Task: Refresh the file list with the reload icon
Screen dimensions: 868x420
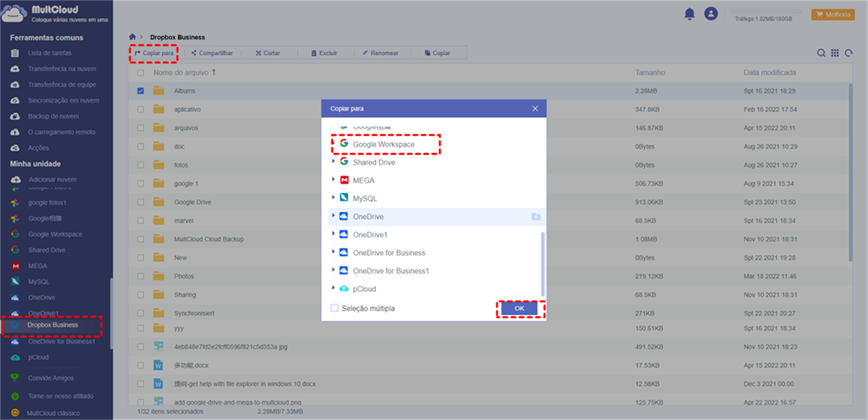Action: (x=848, y=53)
